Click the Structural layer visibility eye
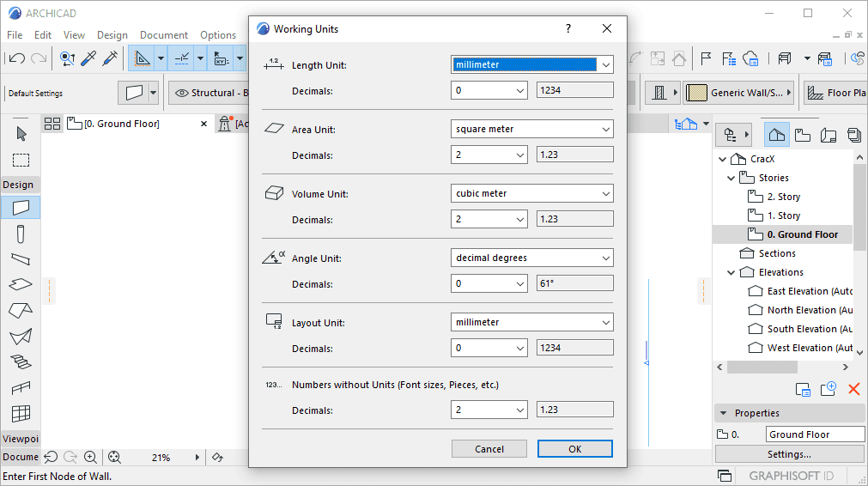Screen dimensions: 868x486 pos(181,93)
